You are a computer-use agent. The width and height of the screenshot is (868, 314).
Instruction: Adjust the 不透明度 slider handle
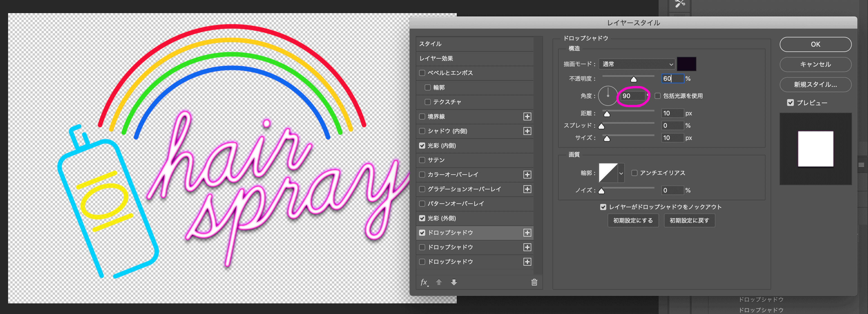(633, 79)
